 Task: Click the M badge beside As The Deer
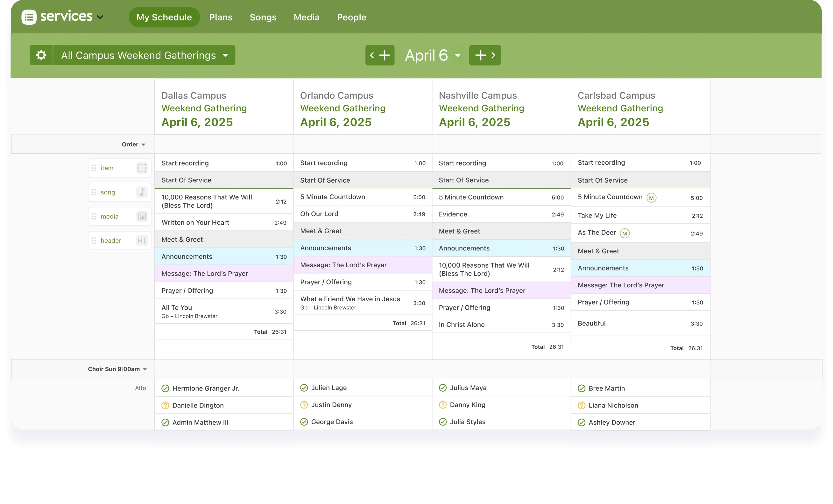click(625, 233)
